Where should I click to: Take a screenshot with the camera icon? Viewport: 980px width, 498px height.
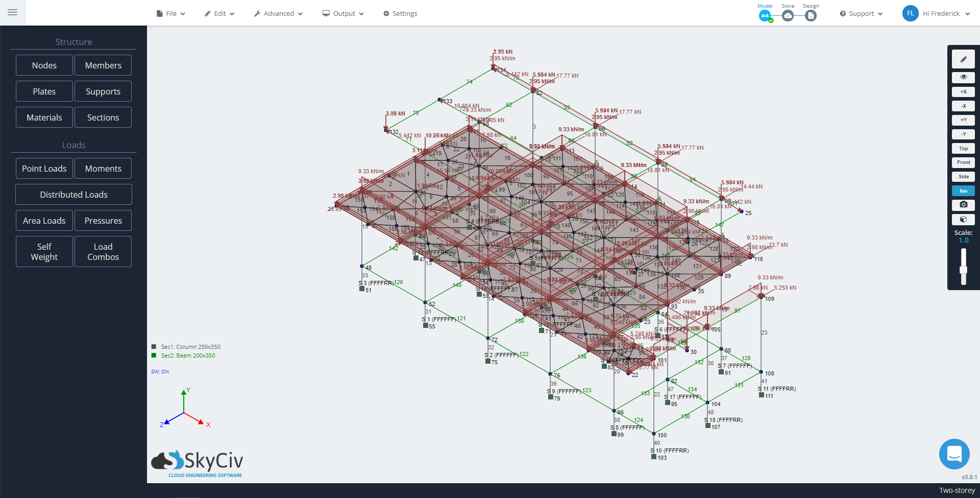pos(963,205)
